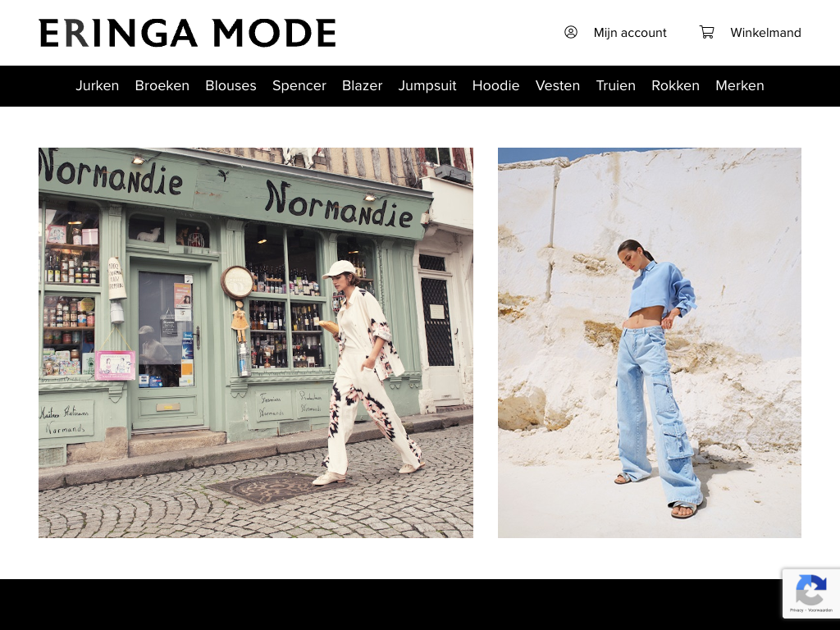This screenshot has height=630, width=840.
Task: Click the blue denim outfit photo
Action: point(650,343)
